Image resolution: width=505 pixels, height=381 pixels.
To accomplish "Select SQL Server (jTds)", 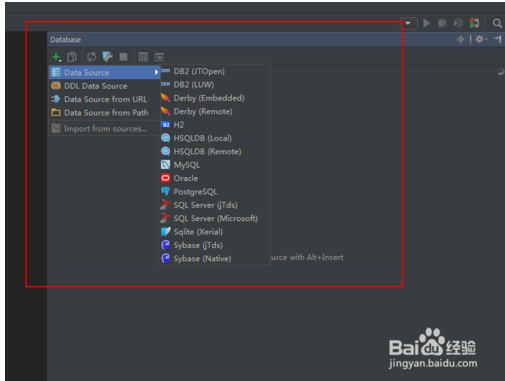I will coord(214,205).
